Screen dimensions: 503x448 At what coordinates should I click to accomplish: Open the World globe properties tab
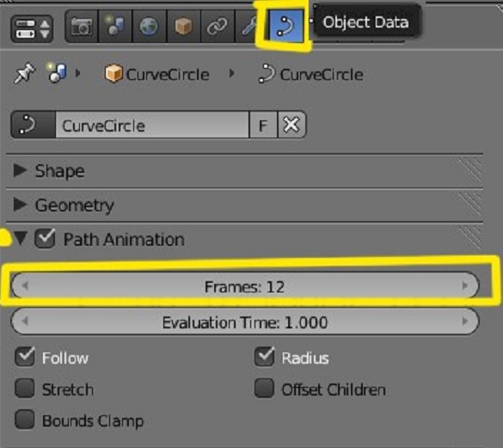pyautogui.click(x=149, y=26)
